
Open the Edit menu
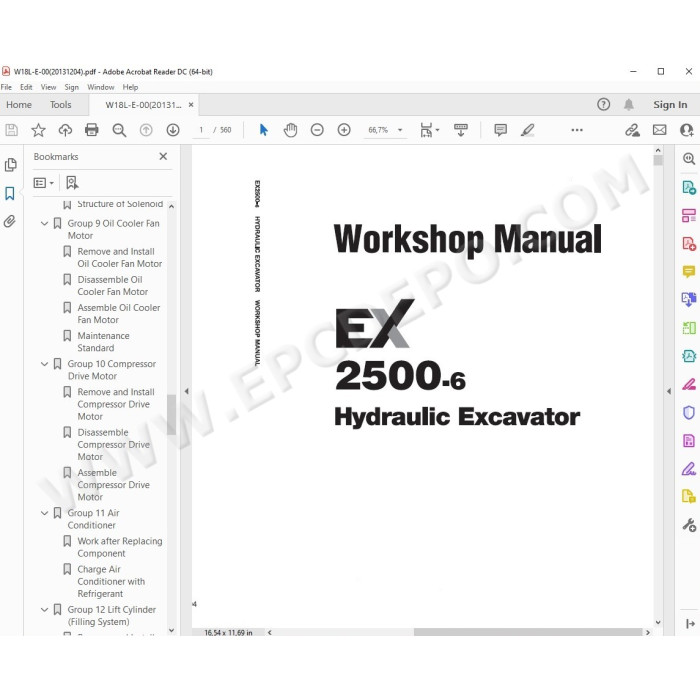pos(26,87)
